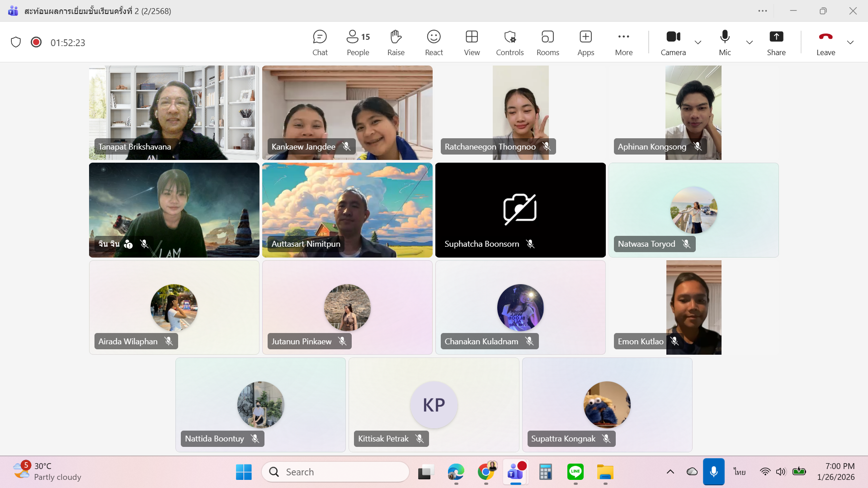The width and height of the screenshot is (868, 488).
Task: Expand the Mic options chevron
Action: click(x=750, y=42)
